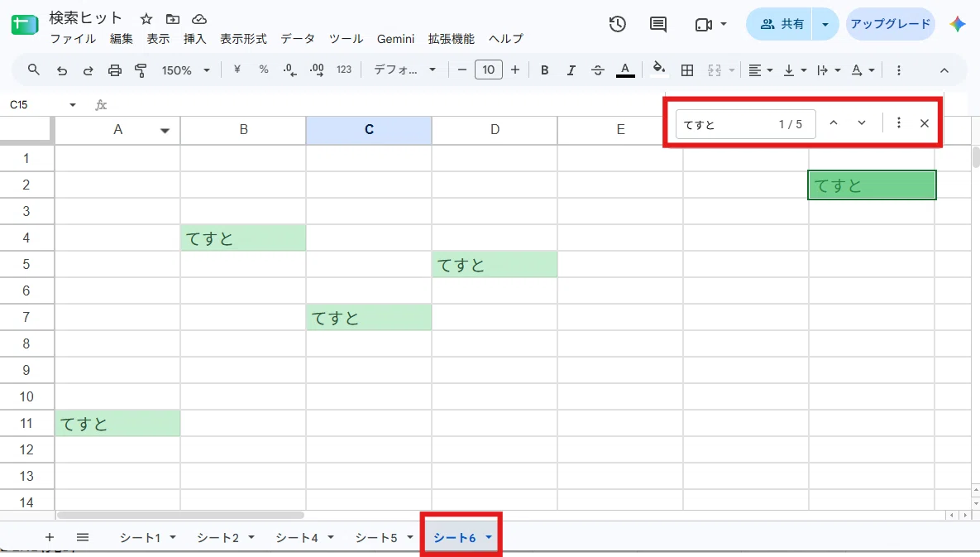The width and height of the screenshot is (980, 557).
Task: Open more number formats (123)
Action: click(x=344, y=70)
